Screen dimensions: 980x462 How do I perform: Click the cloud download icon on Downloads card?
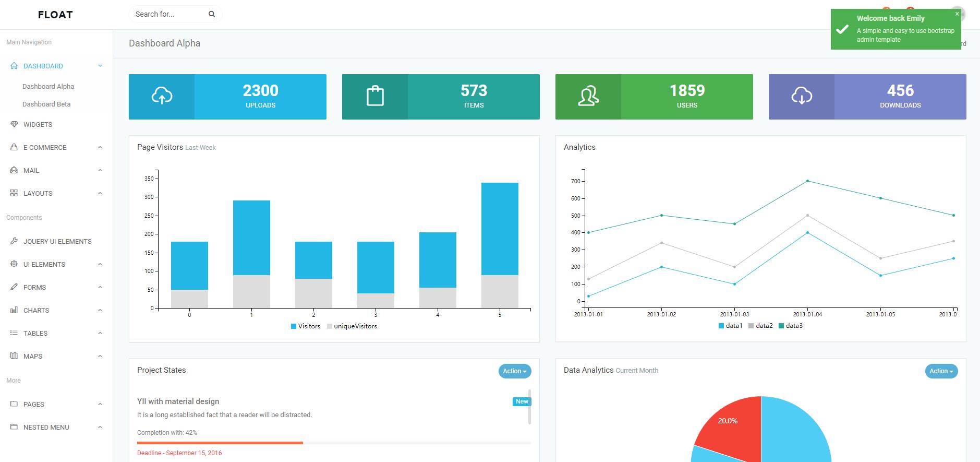click(802, 96)
